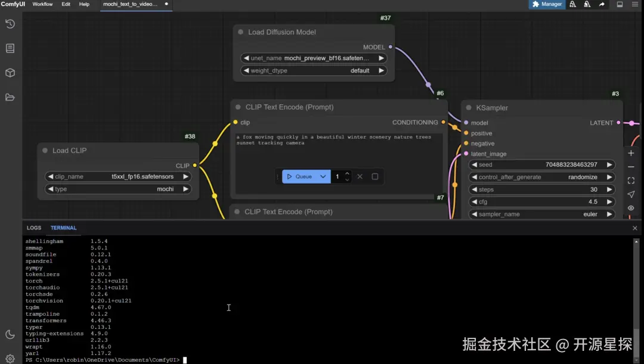Open the weight_dtype default selector
Screen dimensions: 644x364
pos(314,70)
